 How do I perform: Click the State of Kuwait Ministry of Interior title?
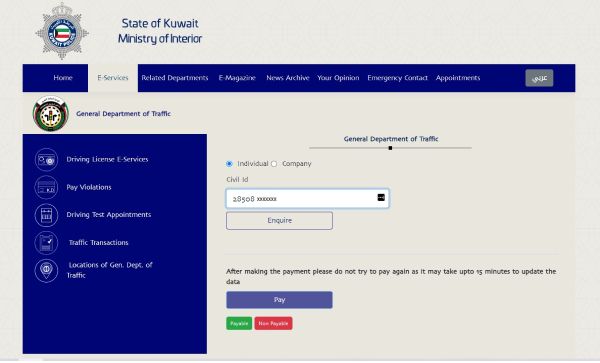160,31
